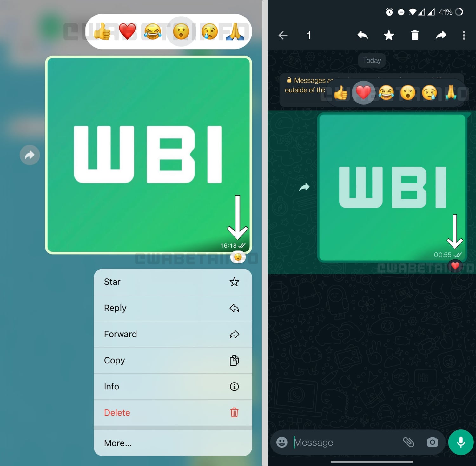Choose Forward in the context menu
476x466 pixels.
(x=173, y=334)
